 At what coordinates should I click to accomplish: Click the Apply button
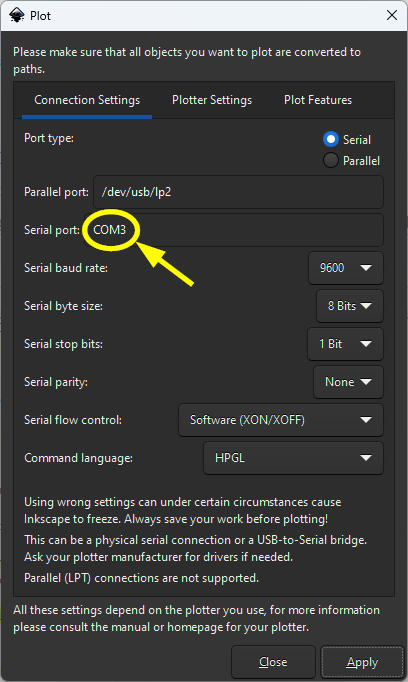click(x=362, y=662)
